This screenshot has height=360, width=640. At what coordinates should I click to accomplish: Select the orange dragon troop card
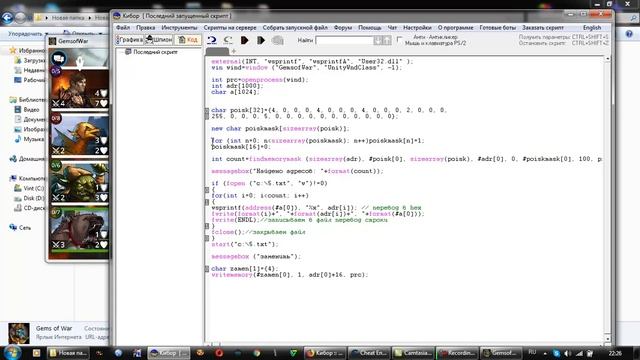point(79,134)
